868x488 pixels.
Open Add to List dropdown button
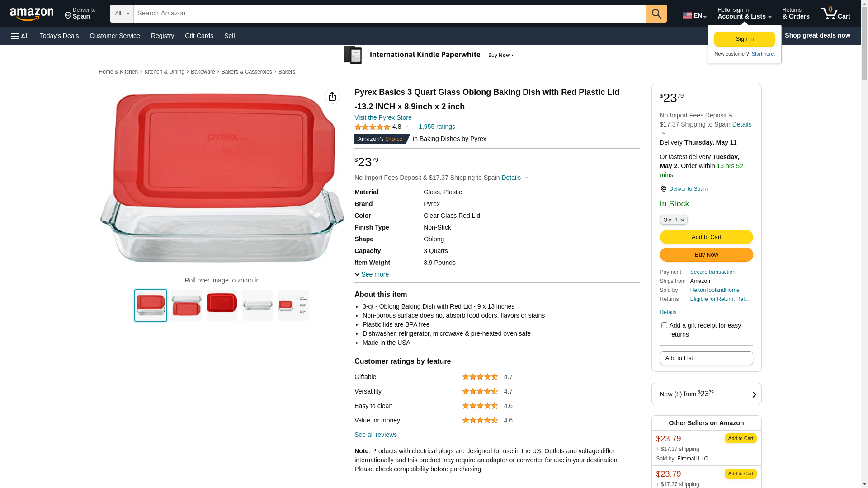pos(706,358)
